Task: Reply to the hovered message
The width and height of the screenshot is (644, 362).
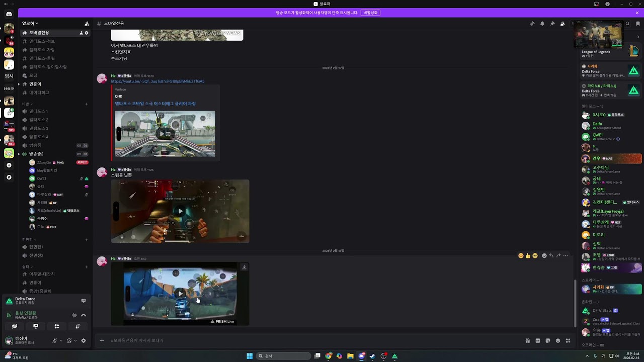Action: (551, 255)
